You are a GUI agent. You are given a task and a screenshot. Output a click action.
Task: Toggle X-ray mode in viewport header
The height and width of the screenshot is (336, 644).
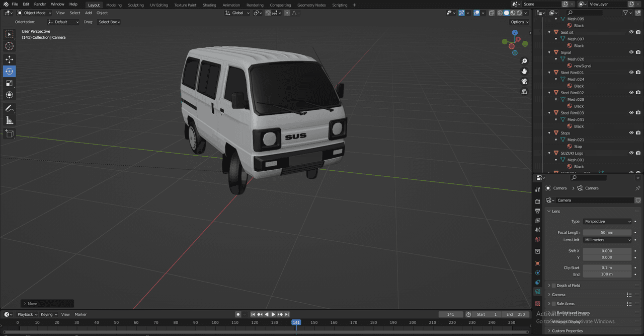(x=493, y=13)
